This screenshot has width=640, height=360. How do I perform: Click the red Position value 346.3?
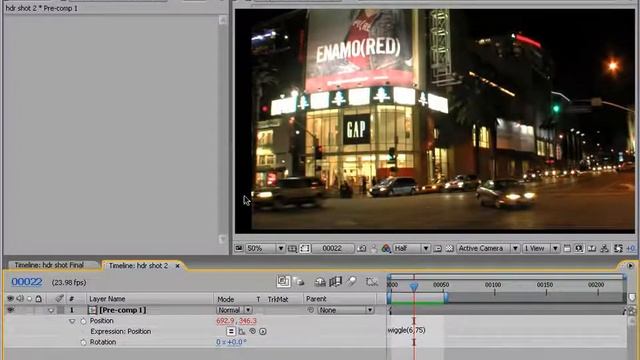click(x=248, y=321)
